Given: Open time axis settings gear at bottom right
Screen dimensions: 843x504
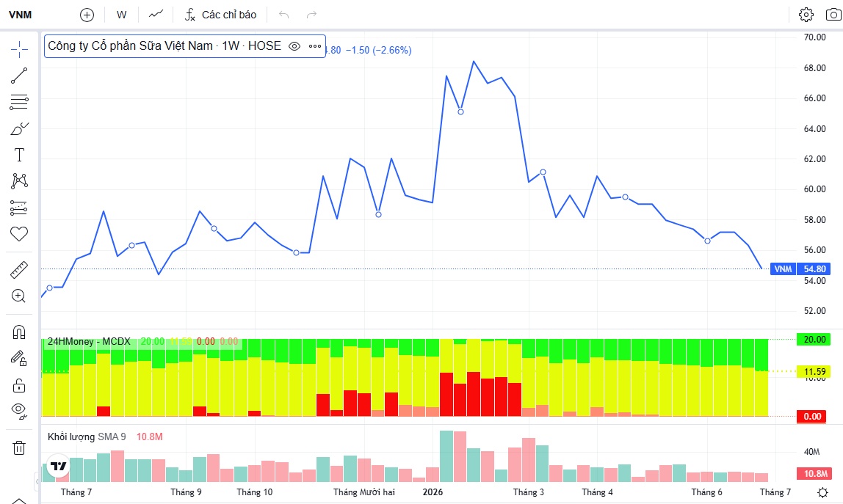Looking at the screenshot, I should (822, 492).
